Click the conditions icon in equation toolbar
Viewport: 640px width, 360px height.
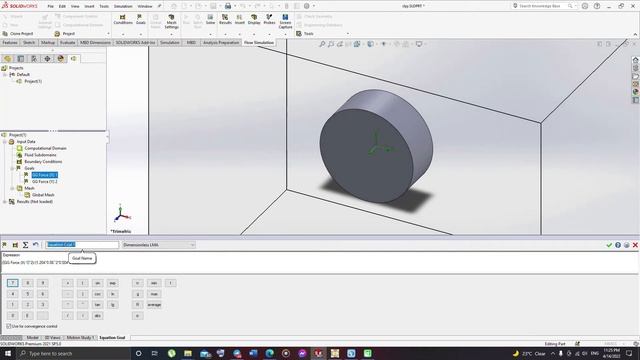[15, 245]
